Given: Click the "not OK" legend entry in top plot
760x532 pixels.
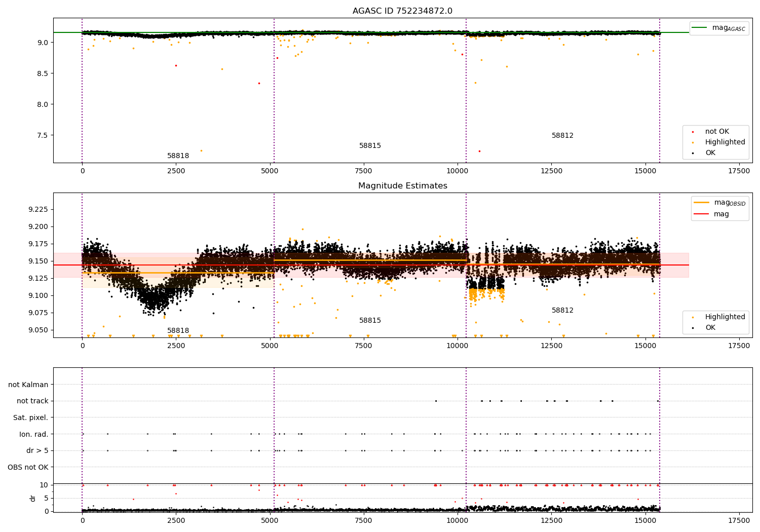Looking at the screenshot, I should (716, 132).
